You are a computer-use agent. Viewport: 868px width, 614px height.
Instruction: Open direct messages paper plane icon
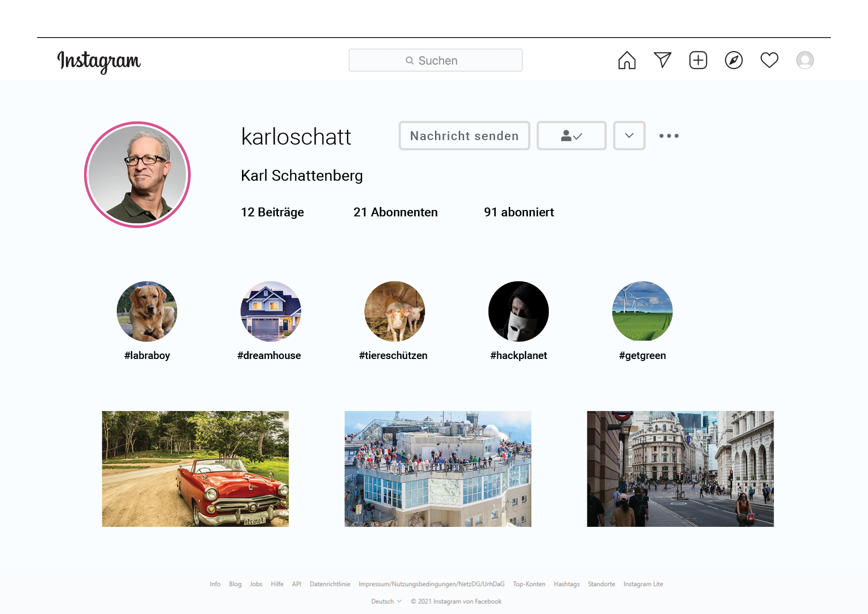pos(662,60)
